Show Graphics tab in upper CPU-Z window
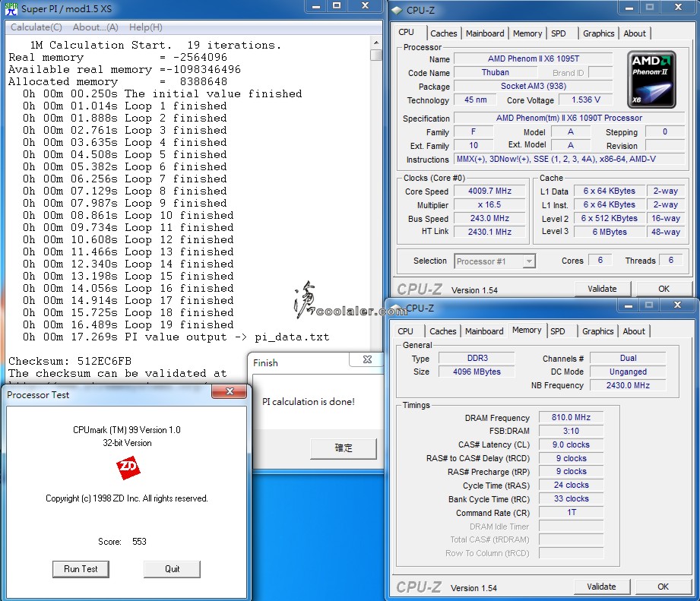 598,33
